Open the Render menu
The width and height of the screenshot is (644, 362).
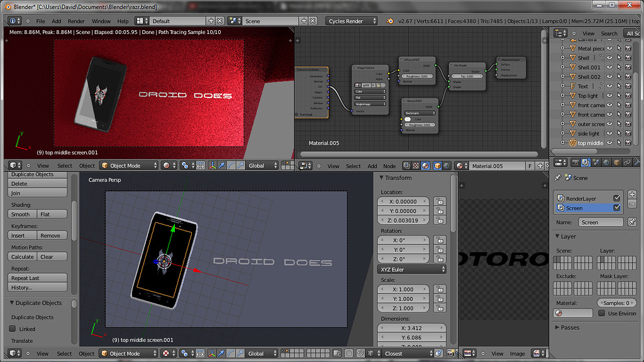click(x=76, y=21)
